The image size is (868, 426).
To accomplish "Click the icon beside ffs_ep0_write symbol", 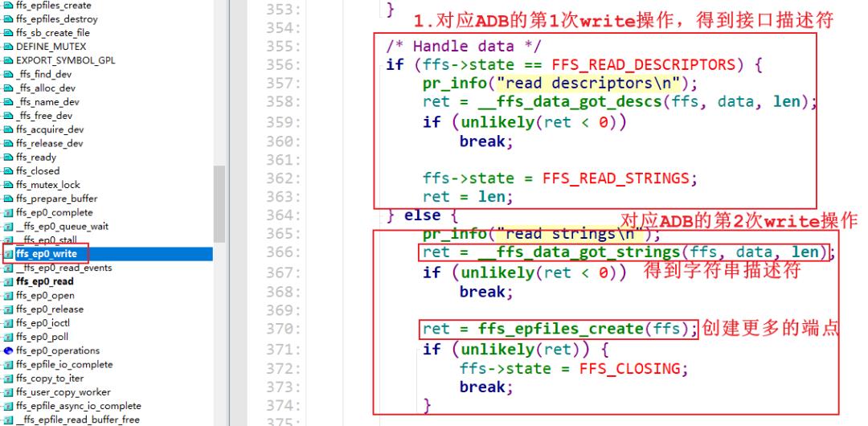I will click(x=8, y=254).
